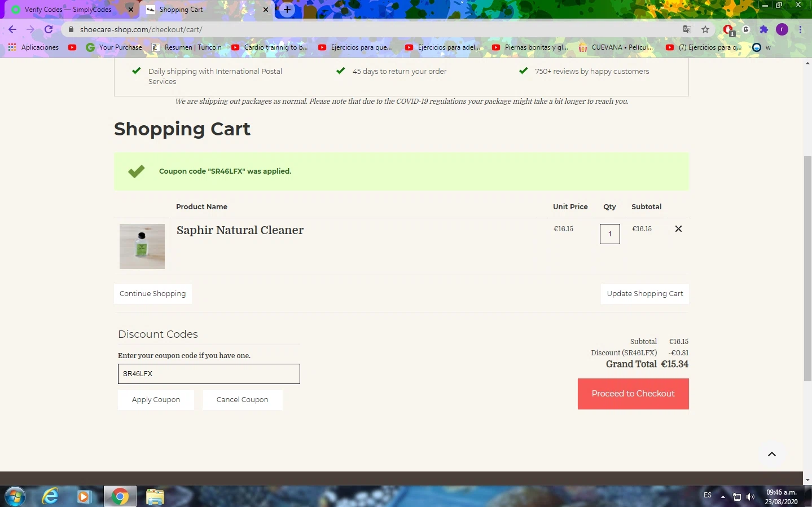The height and width of the screenshot is (507, 812).
Task: Open the CUEVANA • Pelicul... bookmark
Action: pyautogui.click(x=616, y=47)
